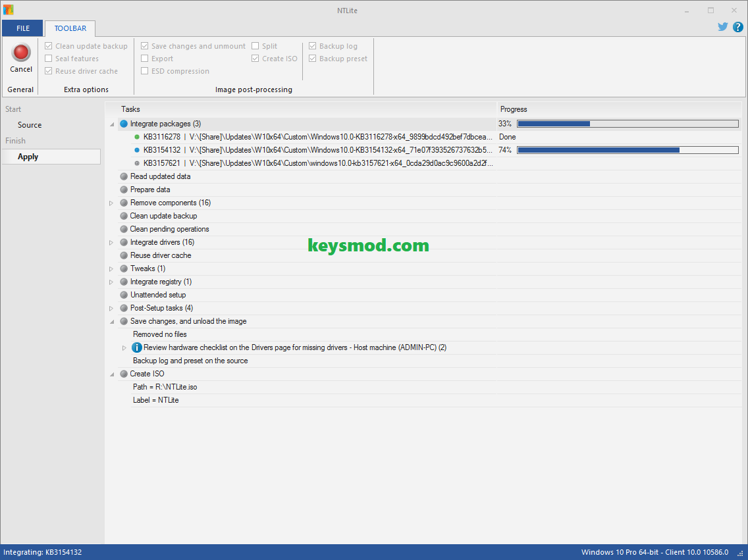Click gray status dot of Reuse driver cache task

pyautogui.click(x=124, y=255)
